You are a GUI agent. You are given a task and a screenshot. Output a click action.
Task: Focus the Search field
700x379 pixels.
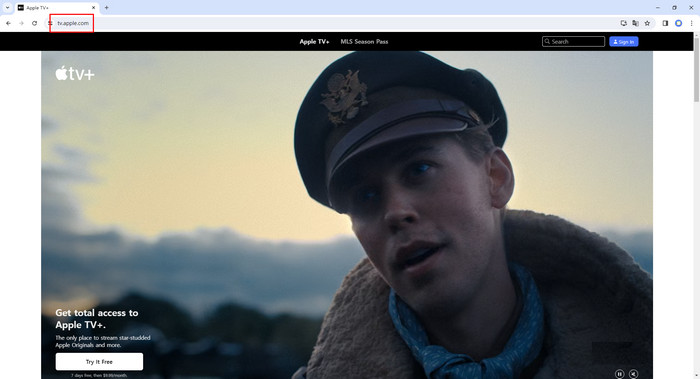pos(573,42)
